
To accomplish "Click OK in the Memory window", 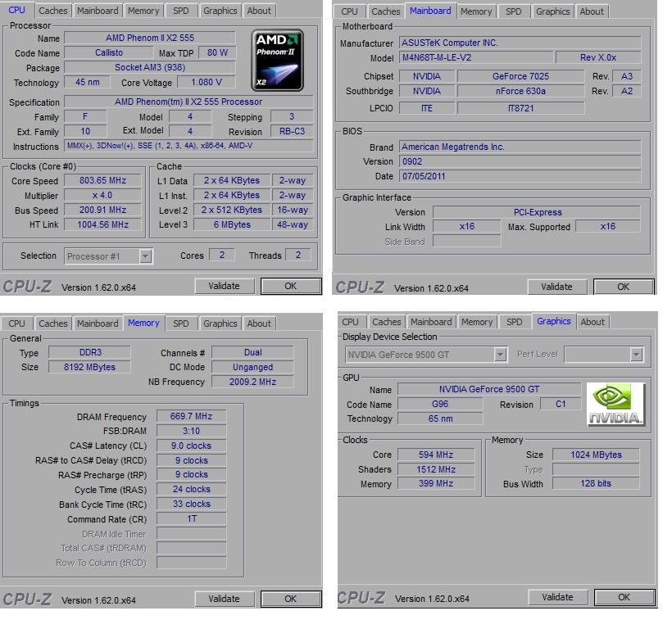I will click(291, 599).
